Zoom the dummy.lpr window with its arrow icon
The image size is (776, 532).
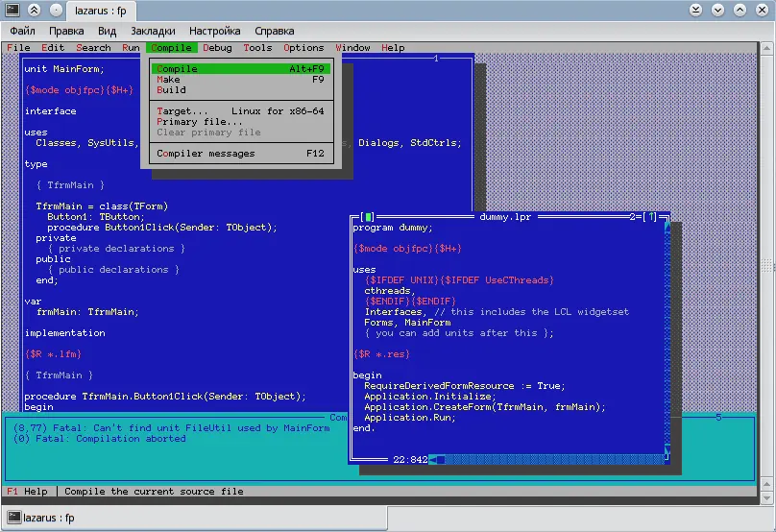[651, 217]
